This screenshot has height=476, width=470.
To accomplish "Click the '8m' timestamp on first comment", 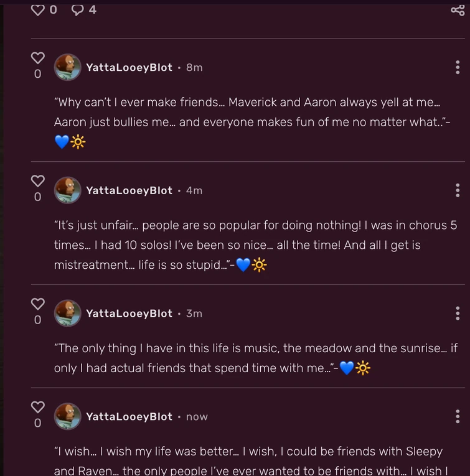I will [x=194, y=67].
